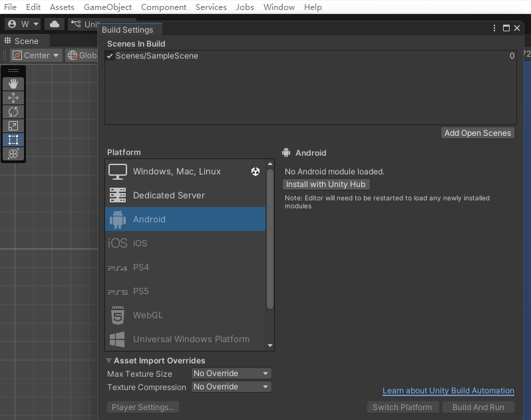The width and height of the screenshot is (531, 420).
Task: Select the Rotate tool
Action: click(13, 112)
